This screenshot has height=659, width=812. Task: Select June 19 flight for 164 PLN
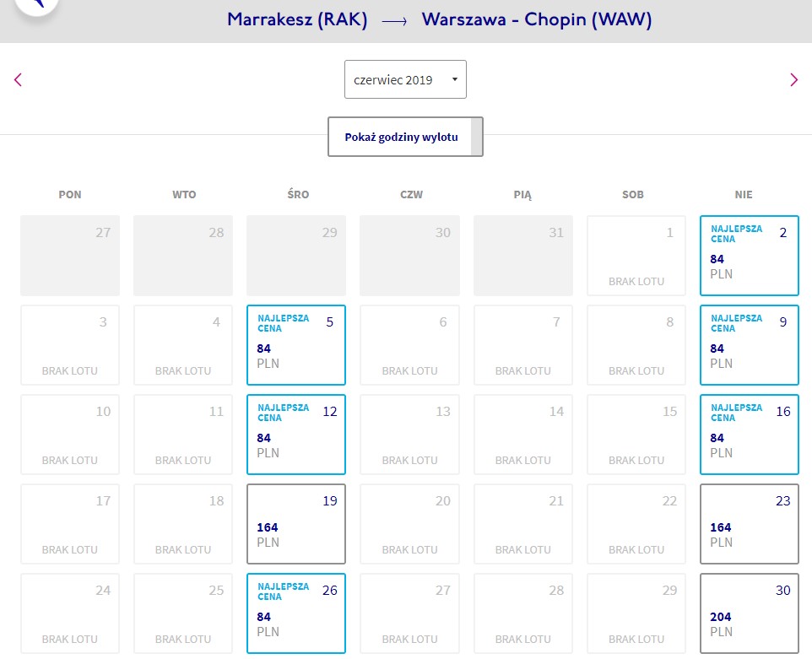(x=296, y=524)
